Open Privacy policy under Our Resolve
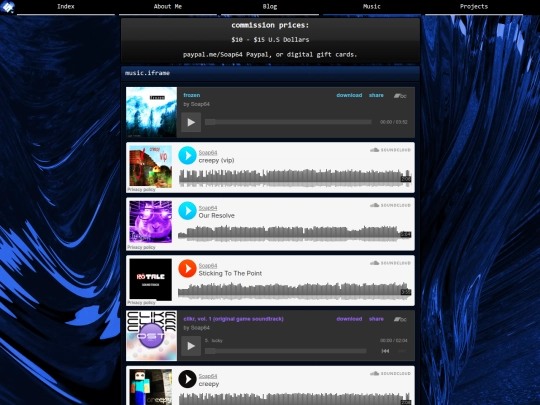Screen dimensions: 540x405 [x=141, y=247]
